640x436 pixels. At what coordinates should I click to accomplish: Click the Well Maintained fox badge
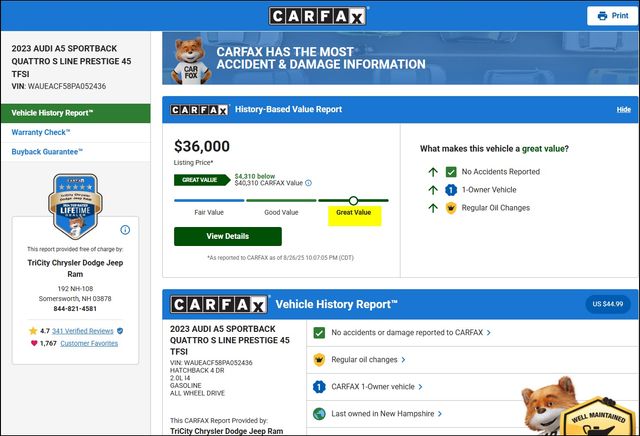point(580,408)
